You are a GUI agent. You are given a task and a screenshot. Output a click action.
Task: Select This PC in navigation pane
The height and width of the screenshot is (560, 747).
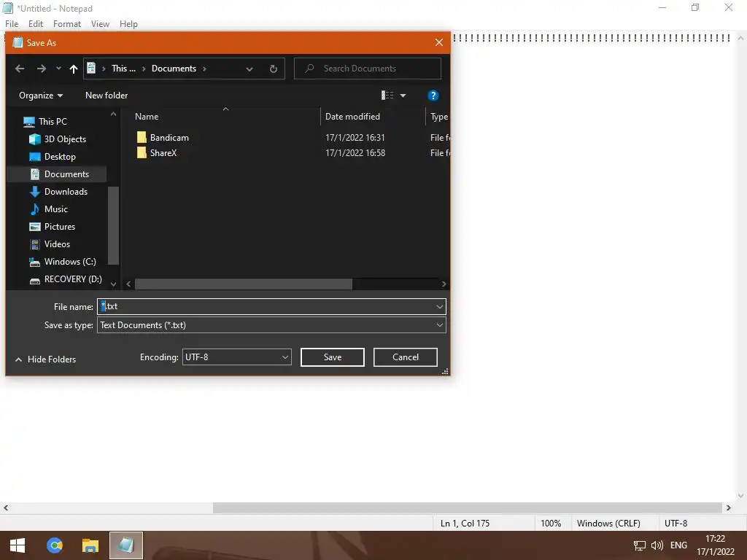pyautogui.click(x=53, y=122)
